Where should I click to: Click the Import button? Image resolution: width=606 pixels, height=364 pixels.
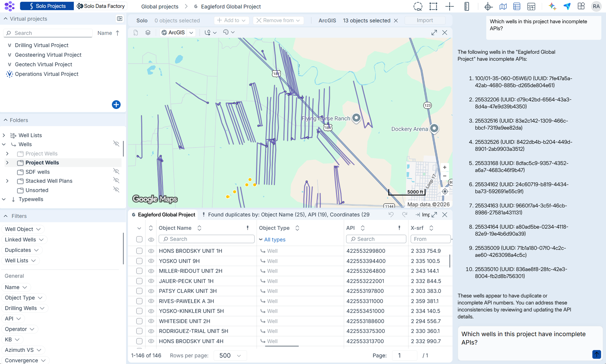click(425, 20)
